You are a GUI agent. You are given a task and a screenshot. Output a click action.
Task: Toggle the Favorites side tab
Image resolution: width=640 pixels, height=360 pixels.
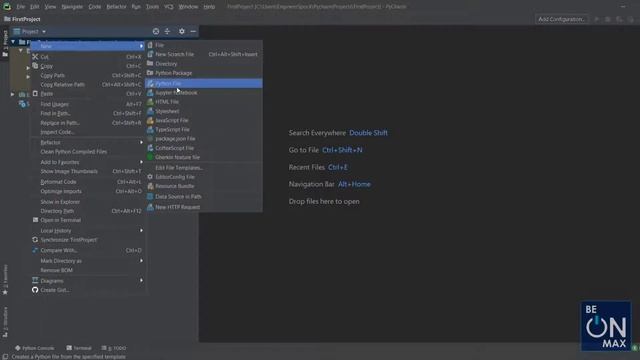click(5, 279)
